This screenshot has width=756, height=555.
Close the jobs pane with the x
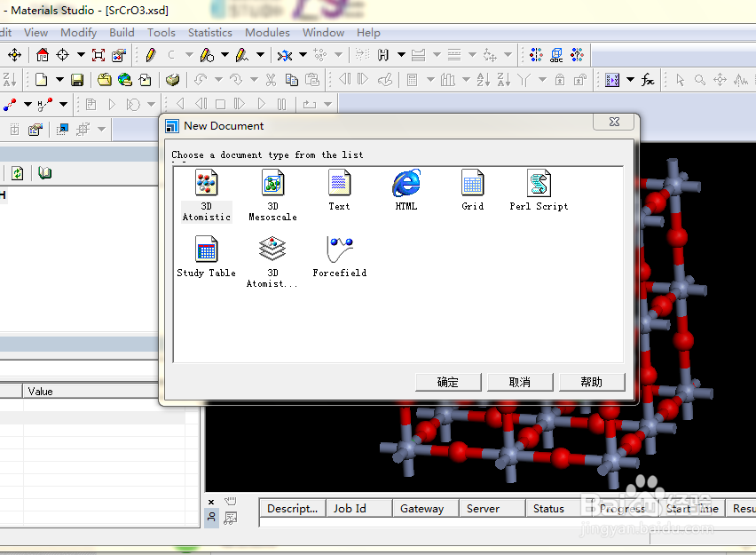click(x=211, y=502)
